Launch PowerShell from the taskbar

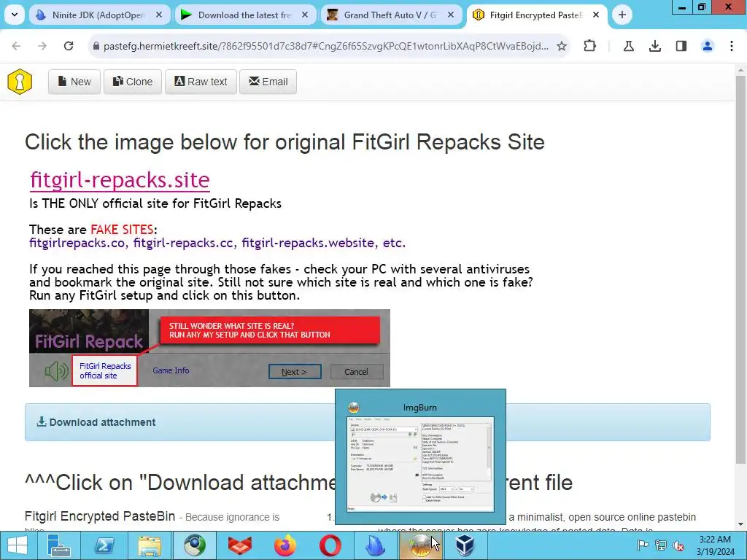[x=104, y=545]
